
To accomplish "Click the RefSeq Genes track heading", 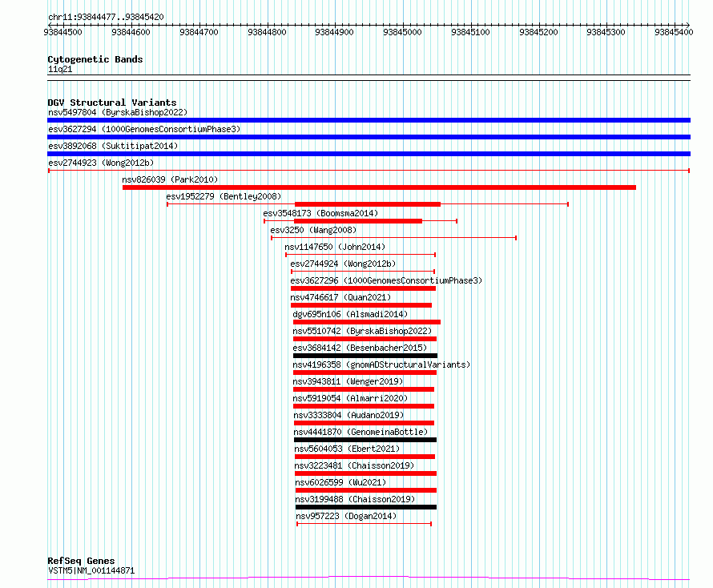I will point(81,561).
